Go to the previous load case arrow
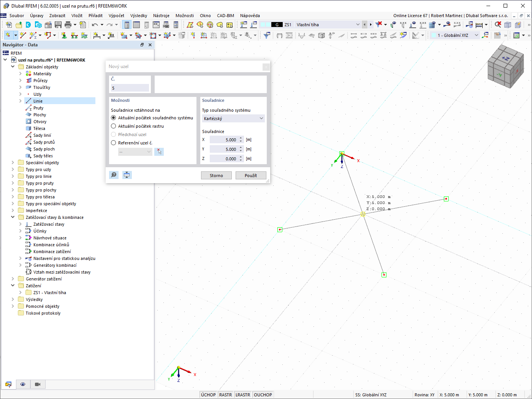The height and width of the screenshot is (399, 532). (365, 25)
